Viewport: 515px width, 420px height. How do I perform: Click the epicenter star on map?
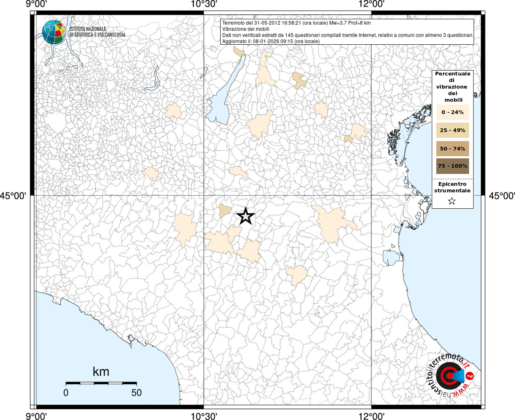click(246, 216)
